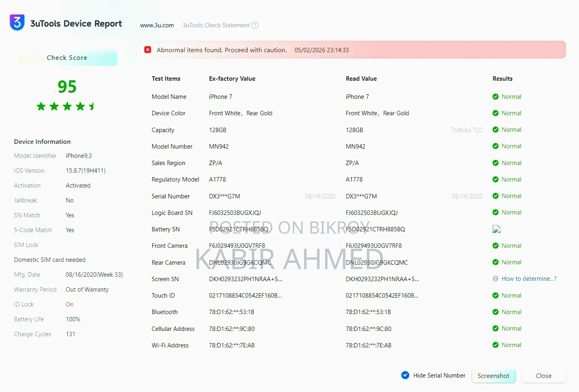The image size is (579, 392).
Task: Click the Ex-factory Device Color Front White, Rear Gold
Action: (240, 113)
